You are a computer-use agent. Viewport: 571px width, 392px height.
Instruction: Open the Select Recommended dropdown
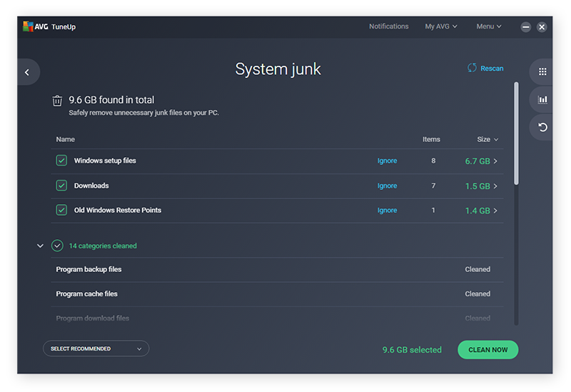tap(96, 348)
